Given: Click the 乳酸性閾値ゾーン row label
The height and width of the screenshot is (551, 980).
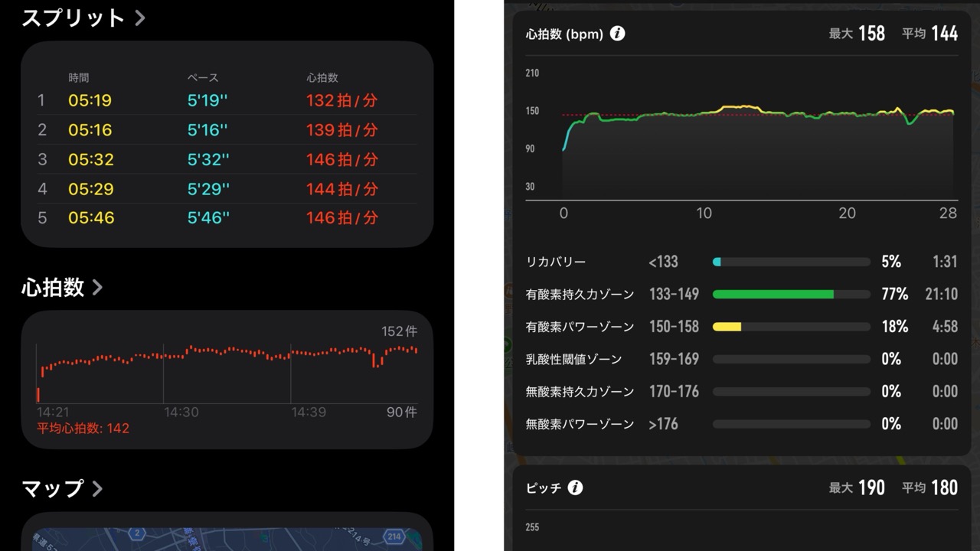Looking at the screenshot, I should click(x=573, y=359).
